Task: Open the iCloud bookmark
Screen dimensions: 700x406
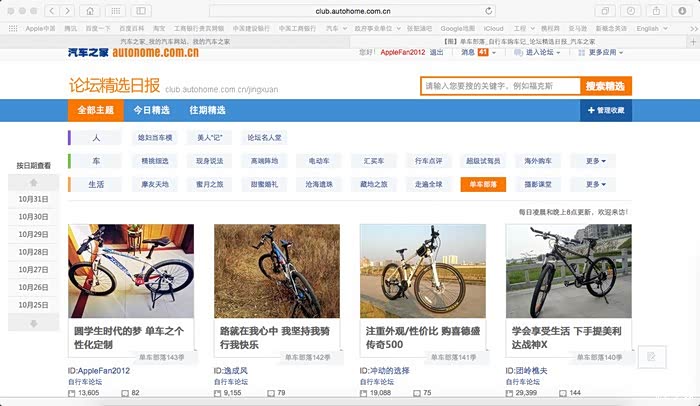Action: [493, 28]
